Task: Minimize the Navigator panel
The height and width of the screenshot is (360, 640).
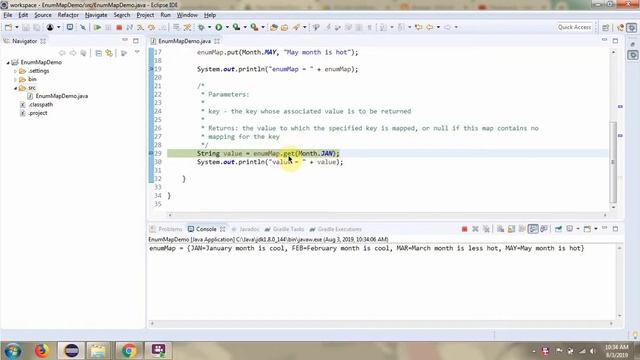Action: click(125, 40)
